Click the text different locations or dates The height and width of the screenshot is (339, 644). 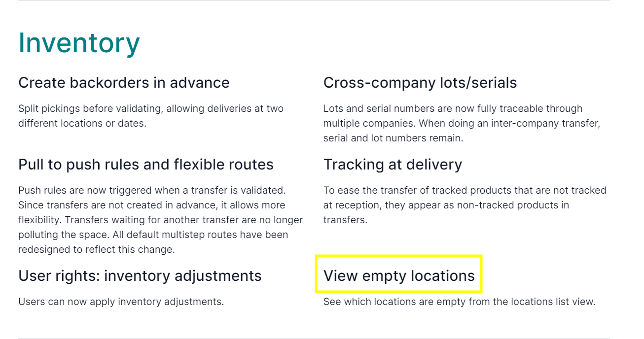(x=82, y=123)
